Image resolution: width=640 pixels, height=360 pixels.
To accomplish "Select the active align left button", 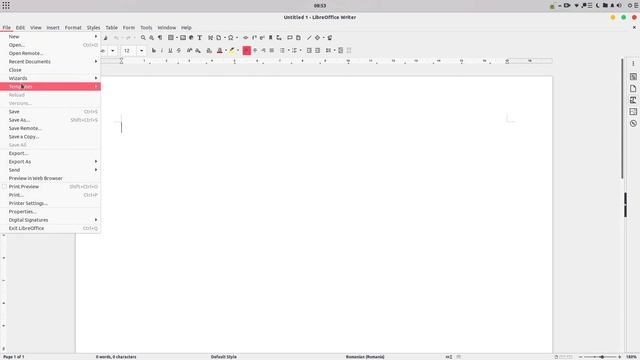I will [x=247, y=50].
